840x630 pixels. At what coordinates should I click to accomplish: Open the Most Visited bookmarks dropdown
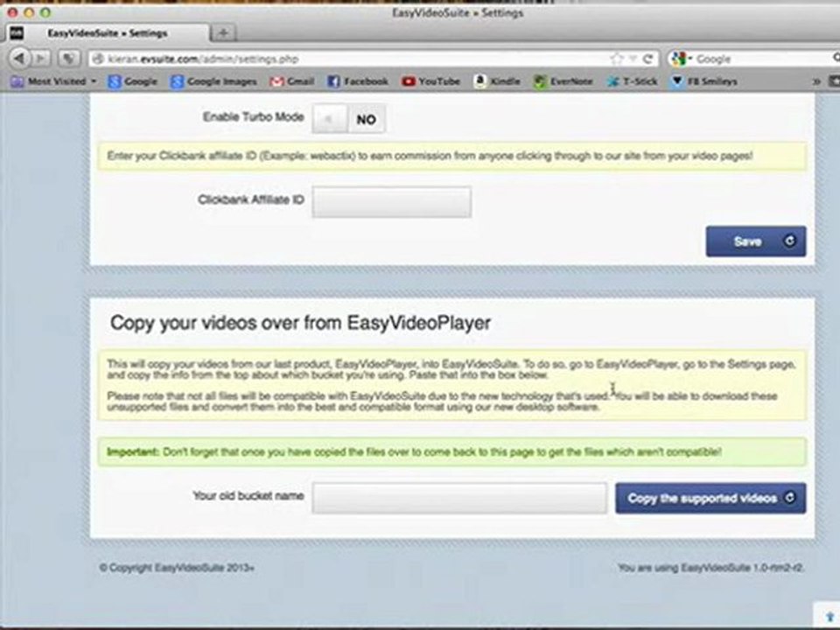click(54, 81)
